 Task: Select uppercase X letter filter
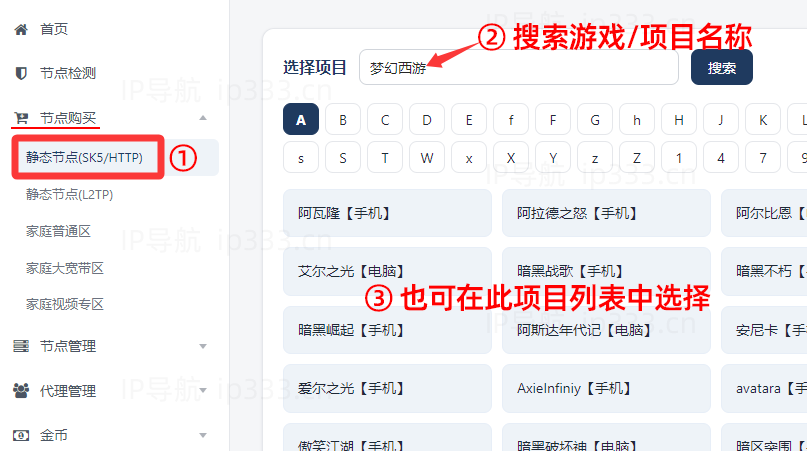(x=511, y=158)
